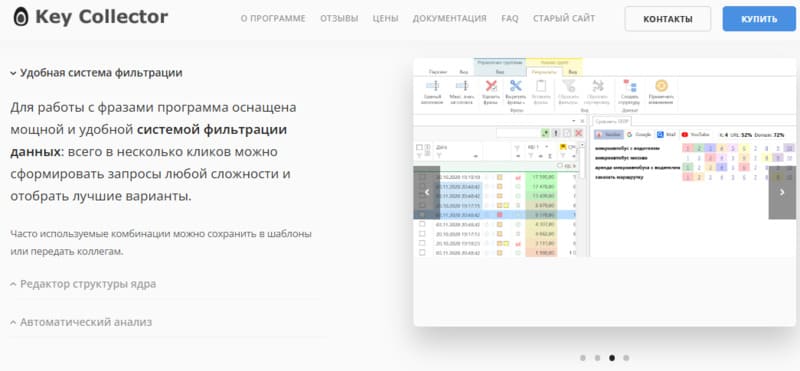Click the red X icon beside the search field
800x371 pixels.
pyautogui.click(x=579, y=133)
